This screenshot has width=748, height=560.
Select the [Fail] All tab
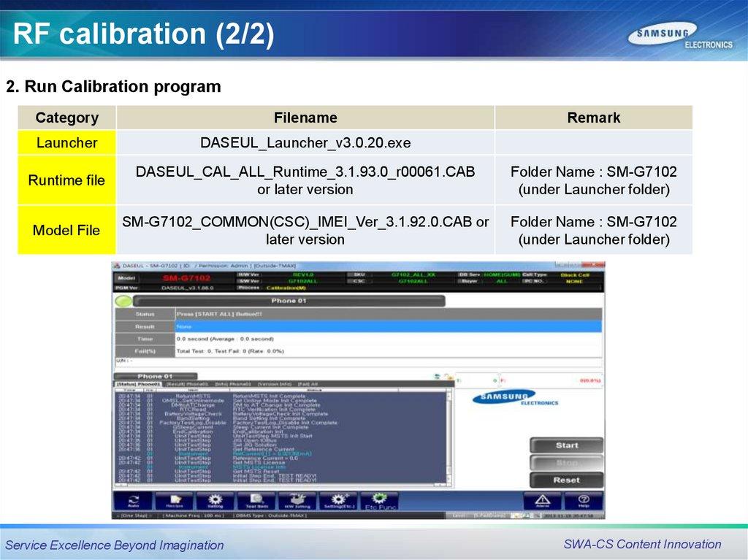[308, 383]
